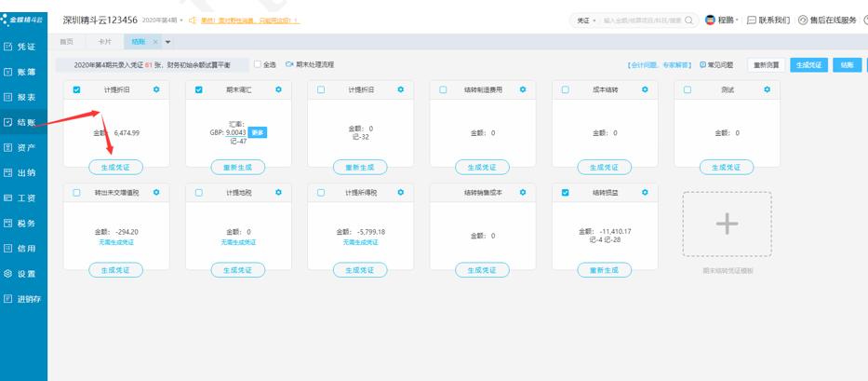
Task: Click 生成凭证 on first 计提折旧 card
Action: [115, 167]
